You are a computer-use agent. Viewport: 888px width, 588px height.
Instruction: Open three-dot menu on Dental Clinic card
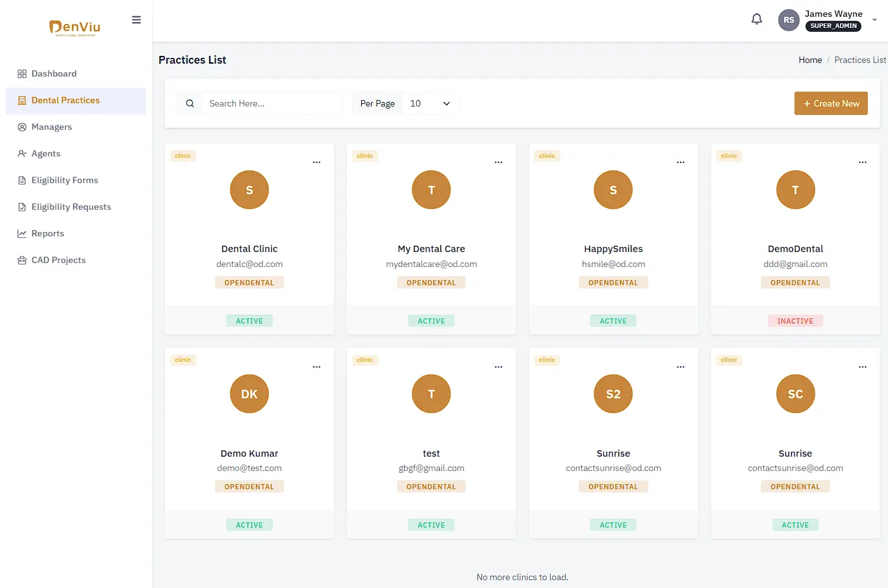[x=316, y=162]
